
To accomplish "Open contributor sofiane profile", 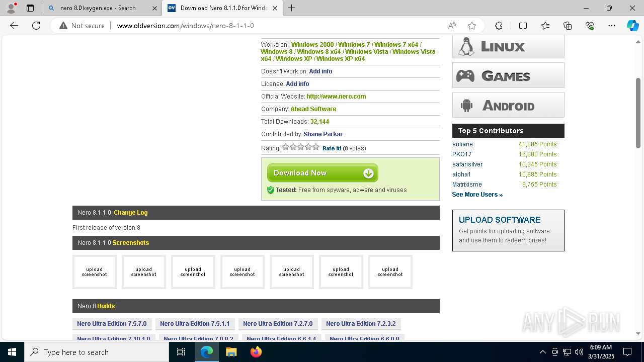I will click(462, 144).
